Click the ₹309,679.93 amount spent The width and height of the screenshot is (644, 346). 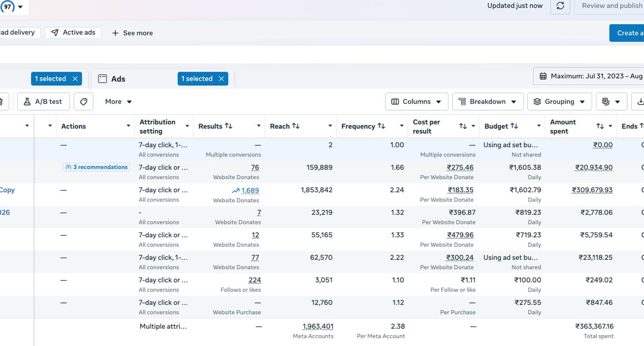pos(592,190)
